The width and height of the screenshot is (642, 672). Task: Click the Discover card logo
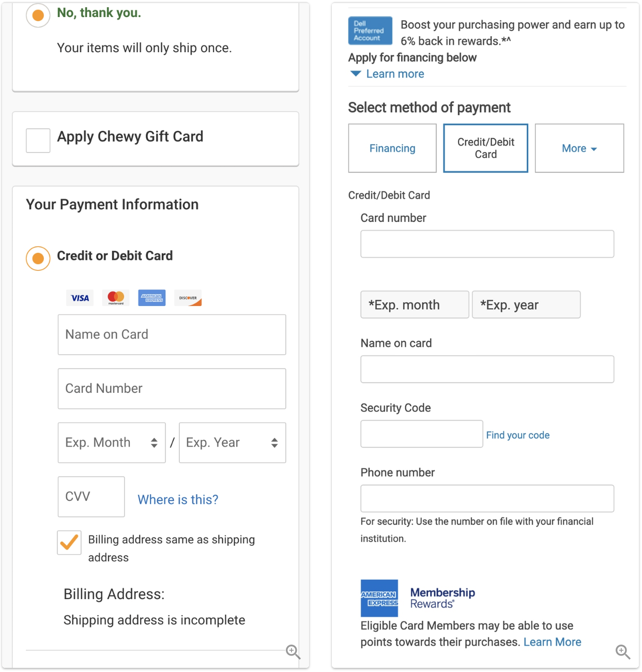[x=188, y=298]
